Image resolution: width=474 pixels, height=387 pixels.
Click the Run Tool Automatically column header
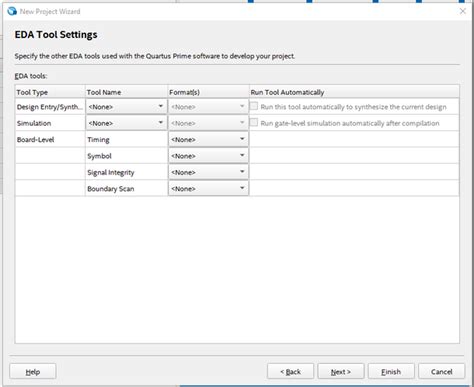point(354,92)
